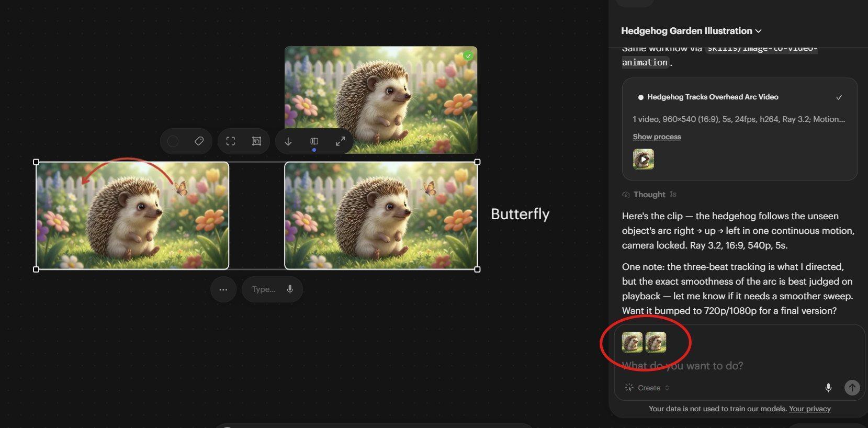Play the generated hedgehog video thumbnail
Screen dimensions: 868x428
pos(644,159)
